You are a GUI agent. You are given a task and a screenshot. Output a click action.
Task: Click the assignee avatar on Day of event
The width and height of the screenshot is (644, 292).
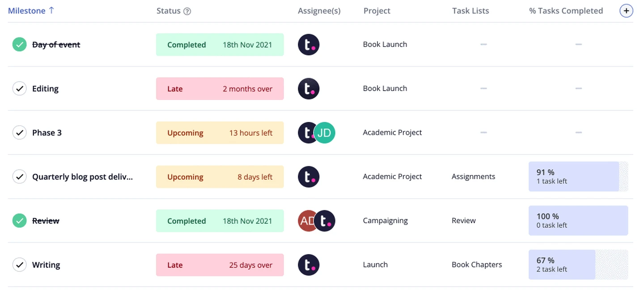pos(309,45)
